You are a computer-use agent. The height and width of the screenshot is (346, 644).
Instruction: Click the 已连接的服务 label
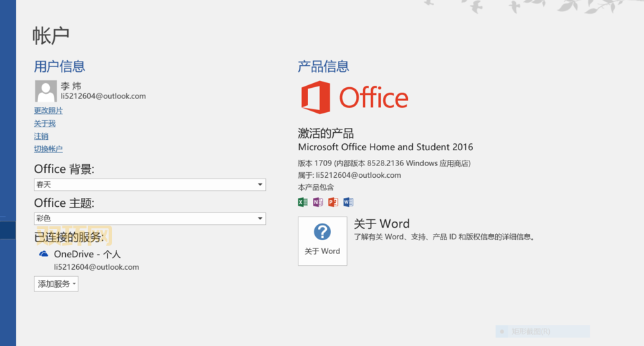coord(69,237)
